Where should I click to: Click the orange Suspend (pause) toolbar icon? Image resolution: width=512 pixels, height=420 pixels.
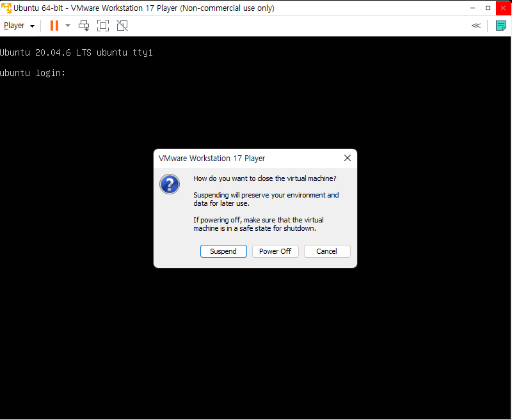pos(54,26)
